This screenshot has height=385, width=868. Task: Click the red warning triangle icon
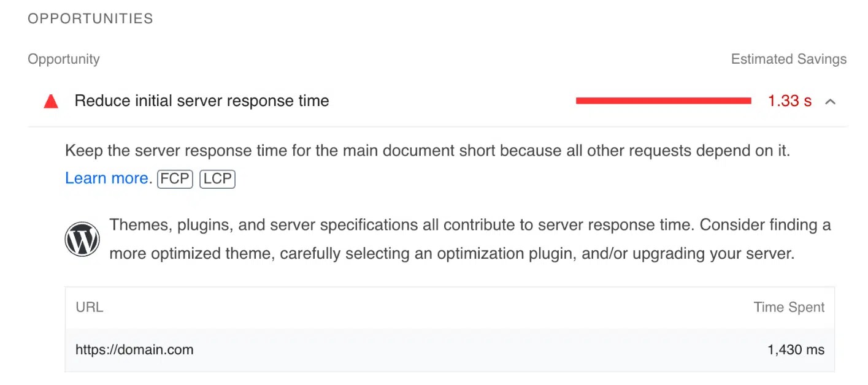51,101
